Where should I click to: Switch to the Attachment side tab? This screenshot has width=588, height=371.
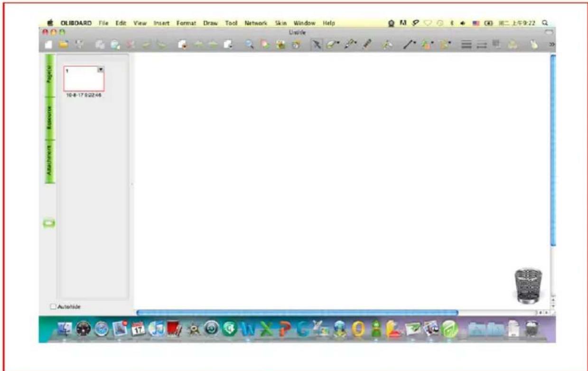point(50,162)
